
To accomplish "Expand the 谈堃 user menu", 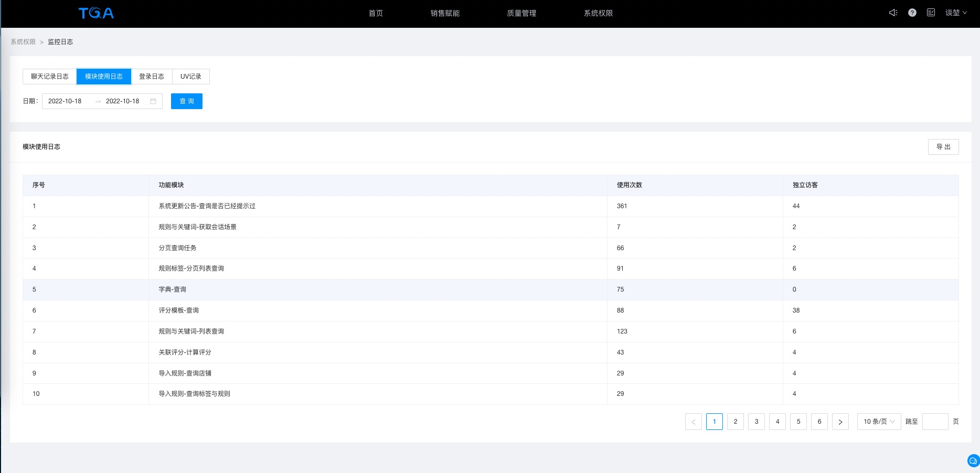I will [x=956, y=13].
